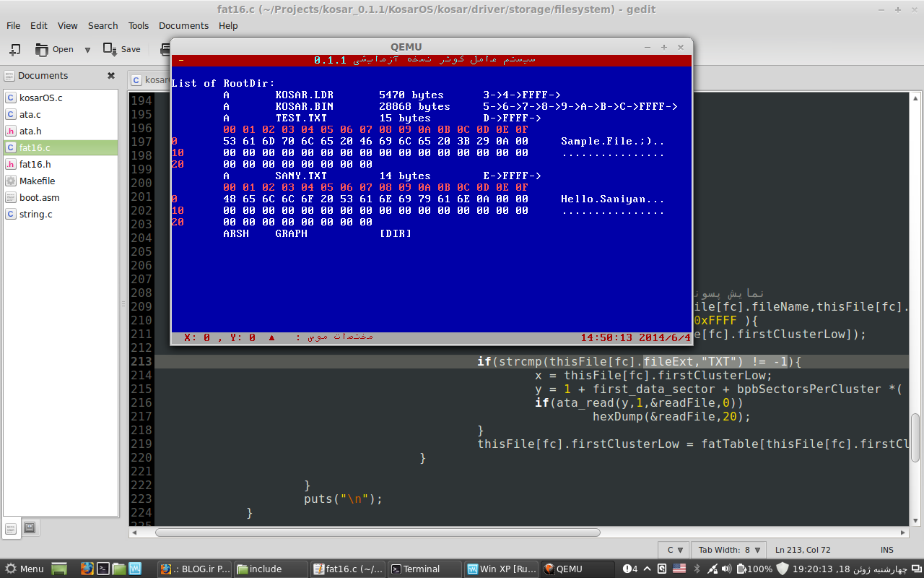This screenshot has width=924, height=578.
Task: Launch Firefox from the panel launcher
Action: click(x=87, y=569)
